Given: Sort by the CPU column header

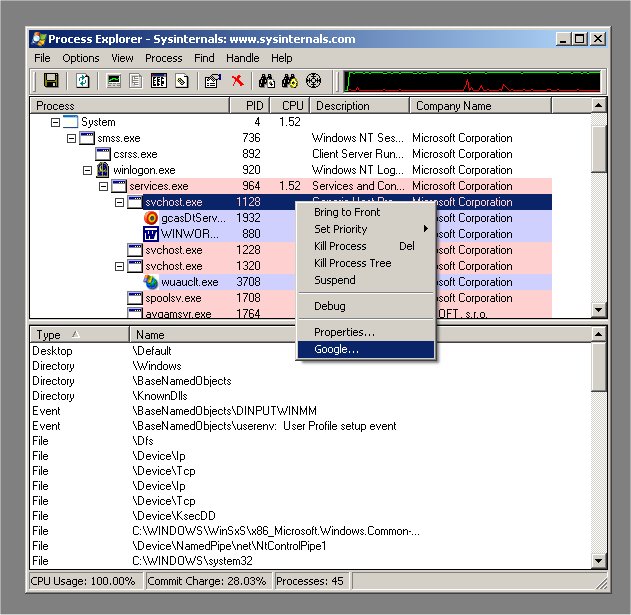Looking at the screenshot, I should point(290,105).
